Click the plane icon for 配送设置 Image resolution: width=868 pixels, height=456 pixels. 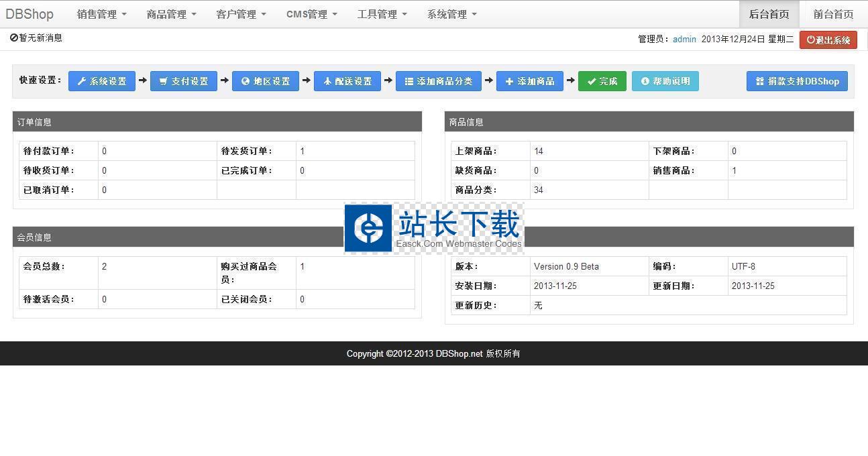(x=327, y=81)
